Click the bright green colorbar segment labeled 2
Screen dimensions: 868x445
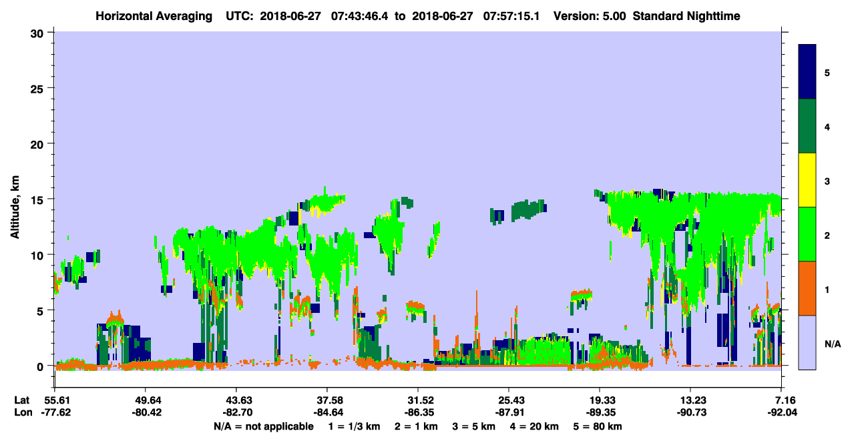[x=807, y=234]
